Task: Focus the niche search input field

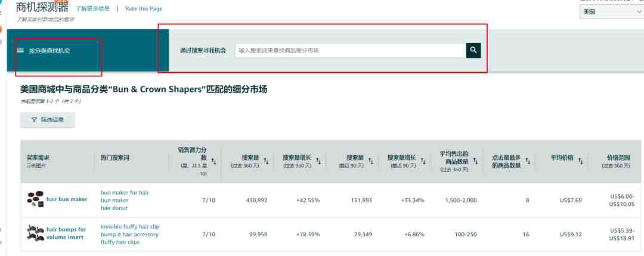Action: point(351,50)
